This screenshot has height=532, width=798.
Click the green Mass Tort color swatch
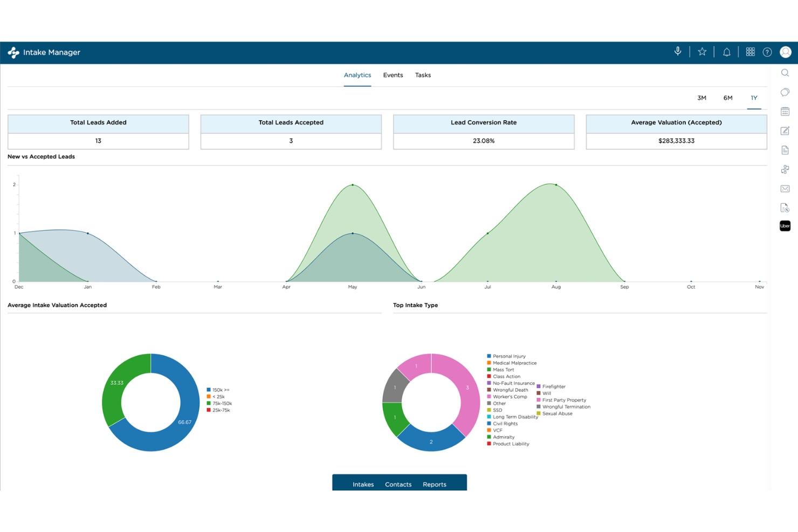click(x=489, y=370)
